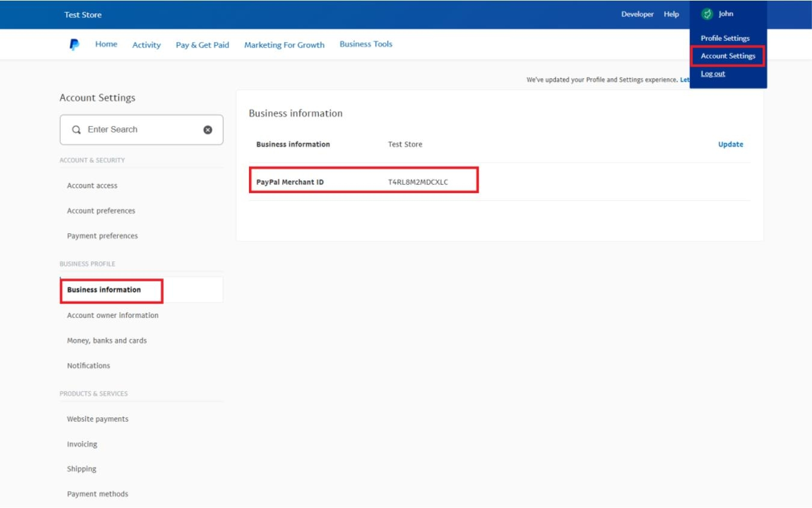Screen dimensions: 812x508
Task: Click the Update link for Business information
Action: [x=731, y=144]
